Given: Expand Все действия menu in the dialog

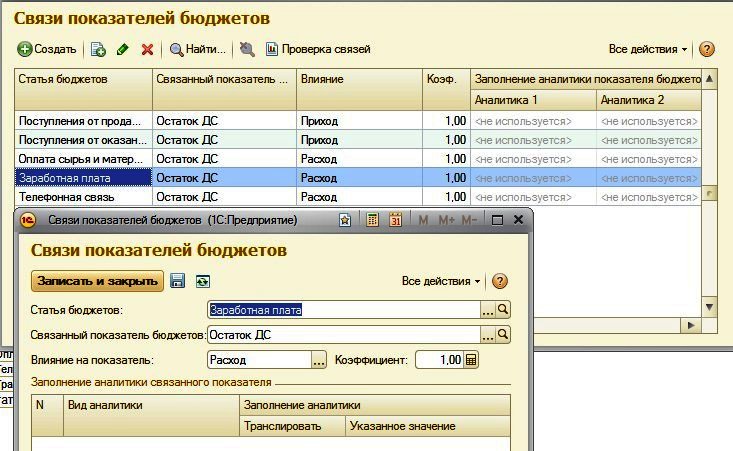Looking at the screenshot, I should coord(441,282).
